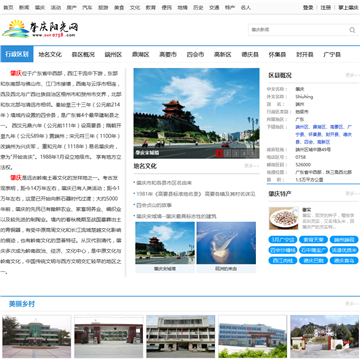360x360 pixels.
Task: Click 更多 beside the 肇庆特产 heading
Action: [x=352, y=193]
